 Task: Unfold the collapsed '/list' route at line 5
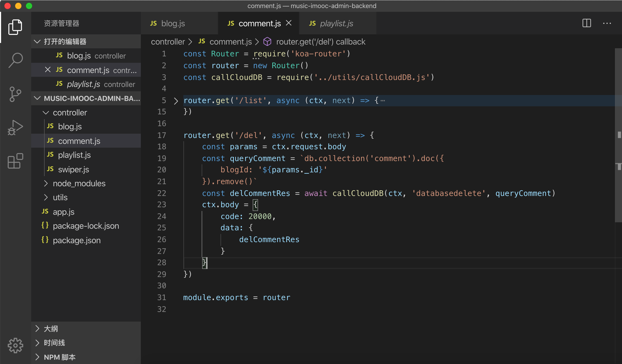(176, 101)
